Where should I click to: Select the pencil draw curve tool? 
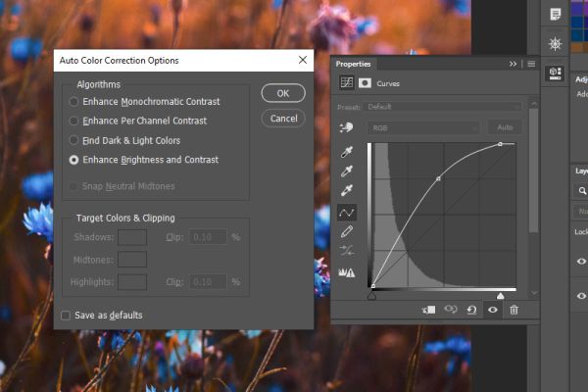tap(347, 232)
